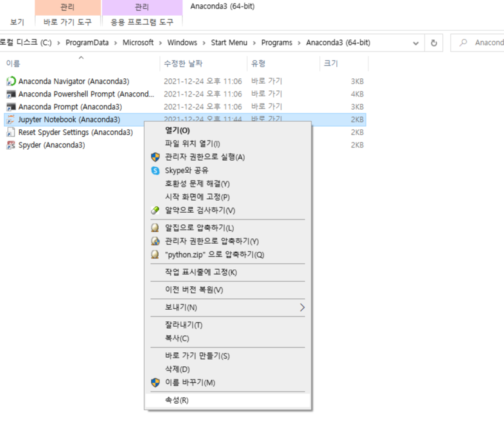The image size is (504, 425).
Task: Click the Skype icon in the context menu
Action: point(155,170)
